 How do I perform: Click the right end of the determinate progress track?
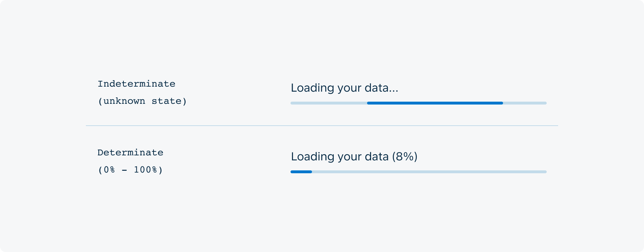pos(545,172)
